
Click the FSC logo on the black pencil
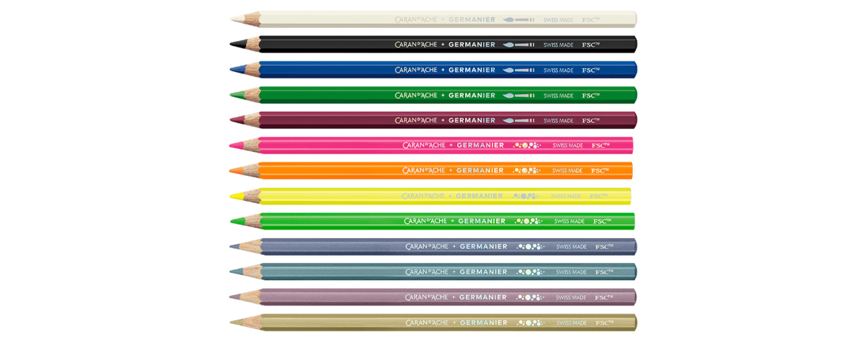(x=591, y=44)
